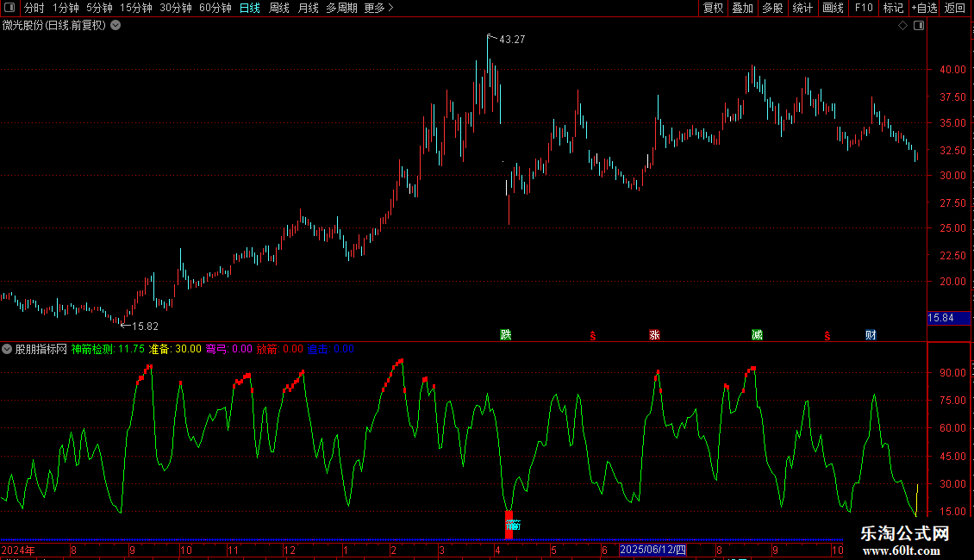The height and width of the screenshot is (560, 974).
Task: Switch to 月线 monthly chart tab
Action: click(x=308, y=8)
